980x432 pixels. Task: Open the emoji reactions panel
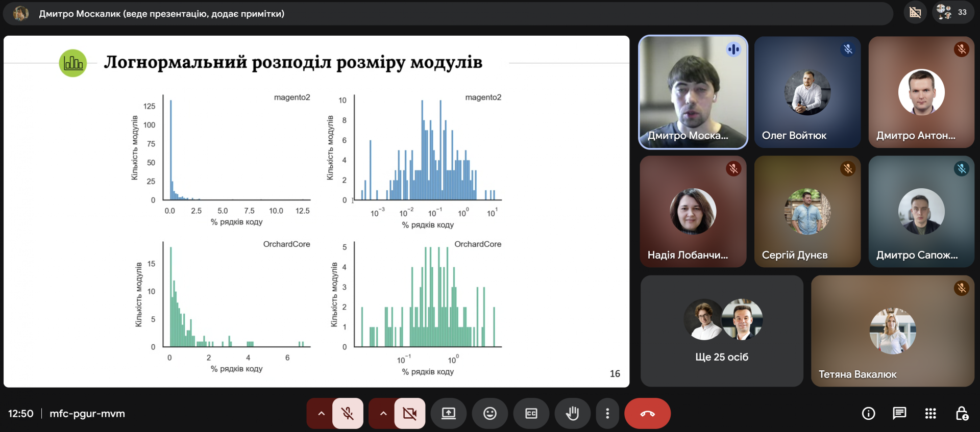(x=490, y=413)
